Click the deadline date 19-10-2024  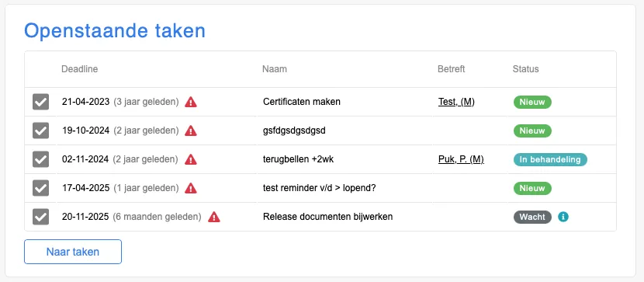point(86,131)
